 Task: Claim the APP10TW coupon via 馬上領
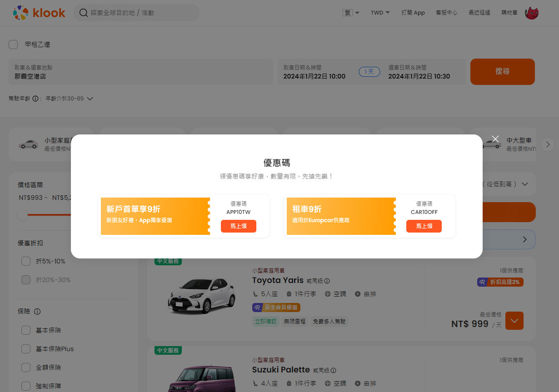(x=239, y=226)
